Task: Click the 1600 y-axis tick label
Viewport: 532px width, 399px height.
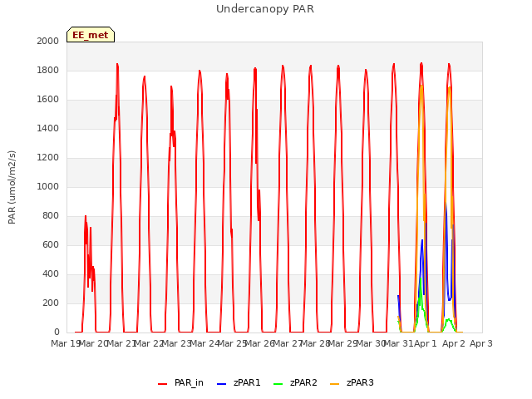Action: coord(48,100)
